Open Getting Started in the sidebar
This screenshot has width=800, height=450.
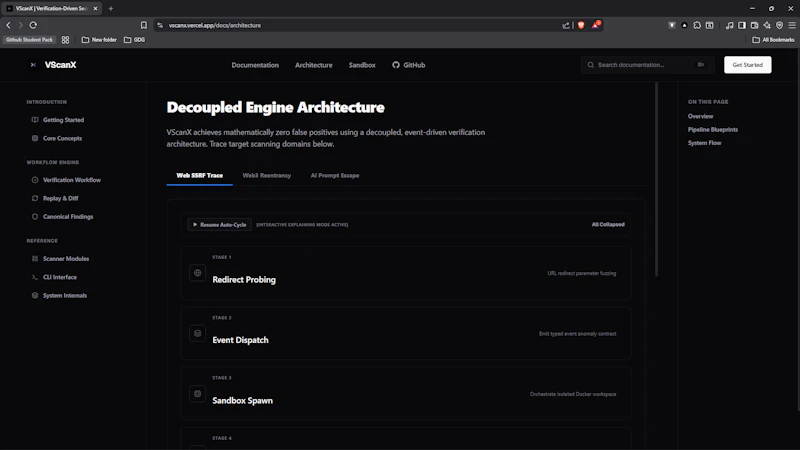click(63, 120)
